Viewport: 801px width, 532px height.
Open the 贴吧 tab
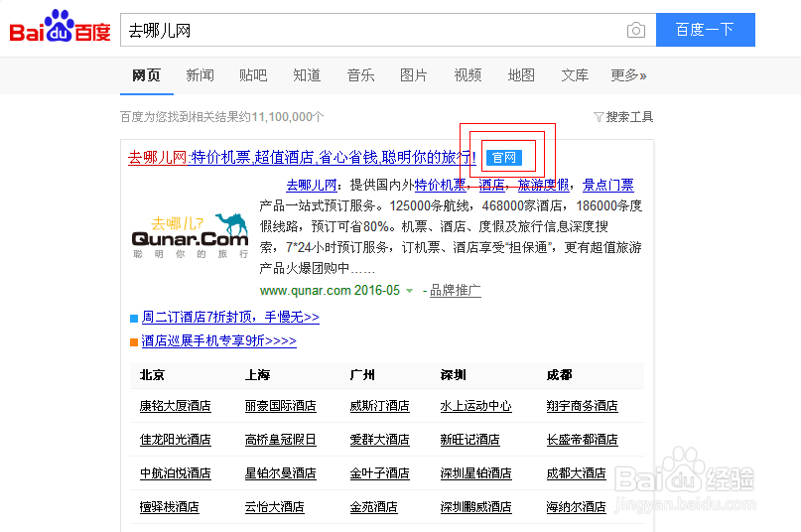pyautogui.click(x=253, y=75)
